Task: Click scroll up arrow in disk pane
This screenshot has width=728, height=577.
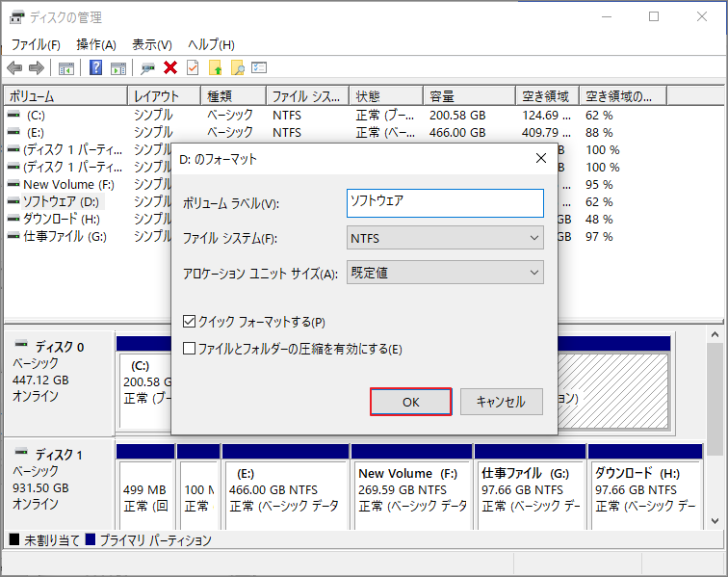Action: click(x=715, y=334)
